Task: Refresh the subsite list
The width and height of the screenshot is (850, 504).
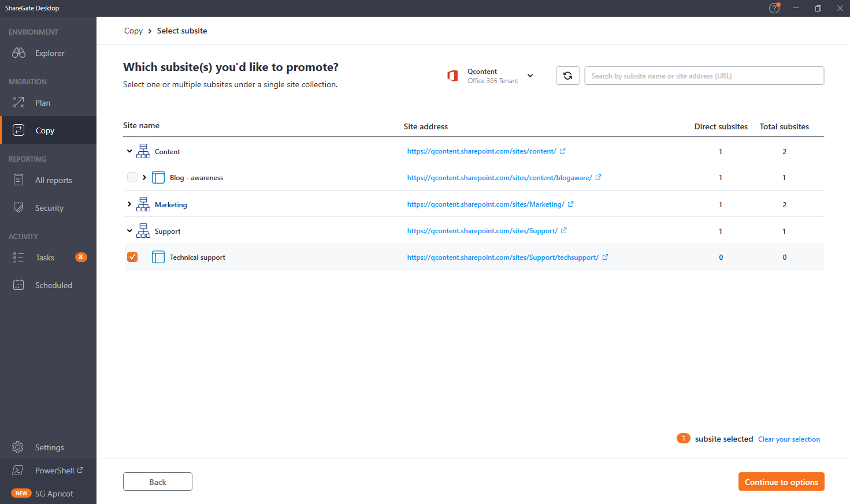Action: [568, 76]
